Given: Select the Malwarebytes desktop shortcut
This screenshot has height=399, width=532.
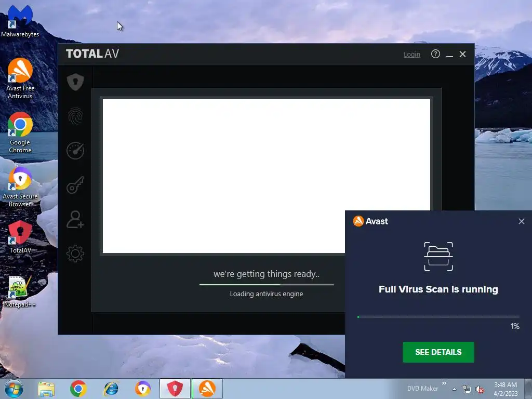Looking at the screenshot, I should pyautogui.click(x=20, y=21).
